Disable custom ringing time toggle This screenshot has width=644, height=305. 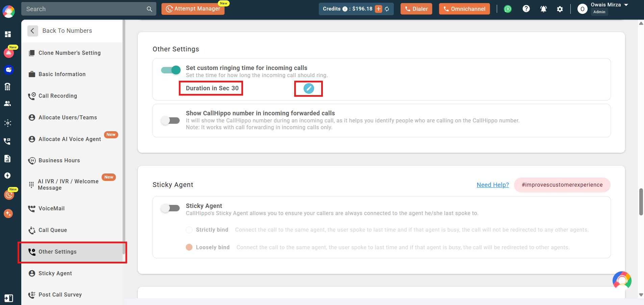pyautogui.click(x=171, y=70)
